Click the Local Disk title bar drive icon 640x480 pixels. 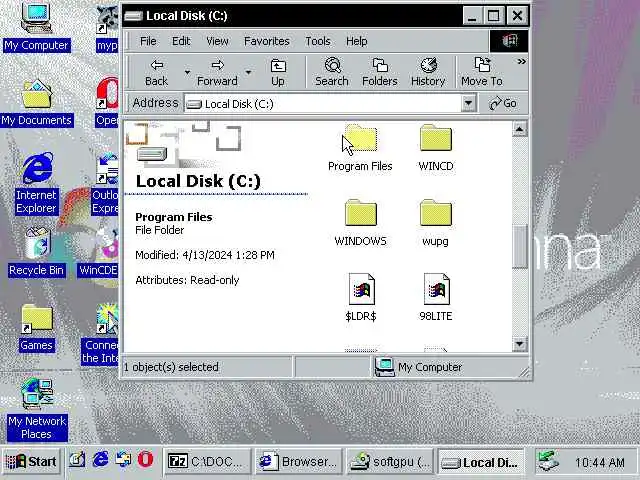(133, 16)
